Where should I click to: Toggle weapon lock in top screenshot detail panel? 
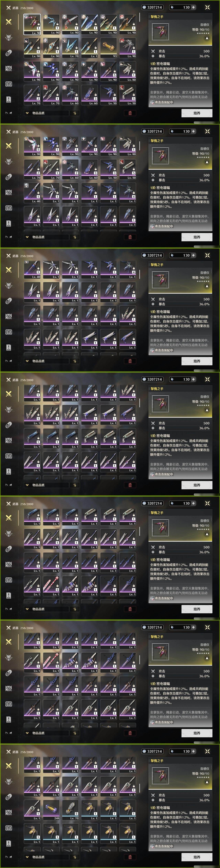(207, 38)
